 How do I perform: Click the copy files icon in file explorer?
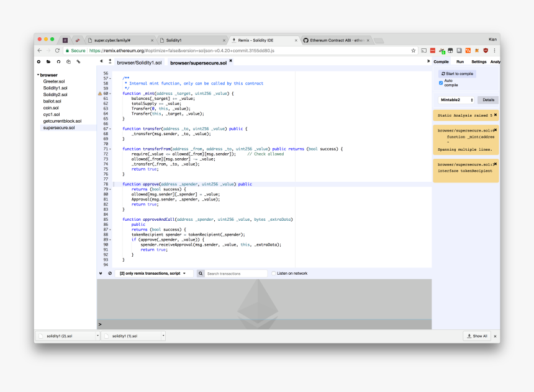tap(68, 61)
